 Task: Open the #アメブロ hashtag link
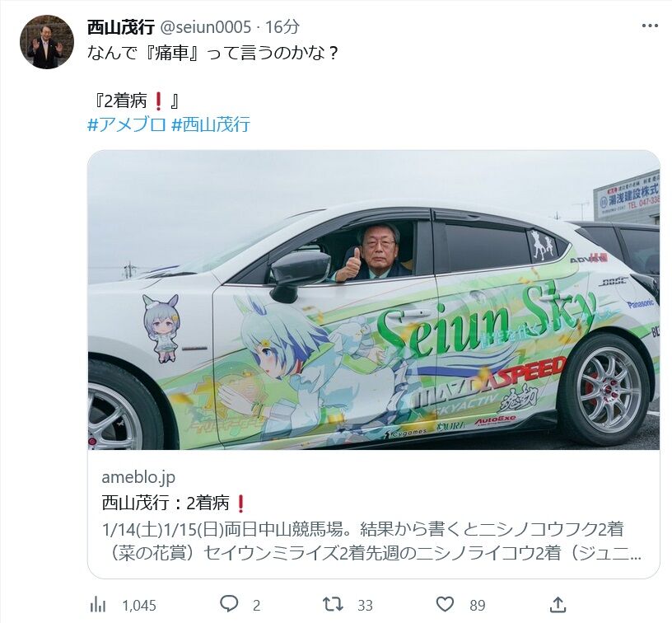tap(127, 124)
